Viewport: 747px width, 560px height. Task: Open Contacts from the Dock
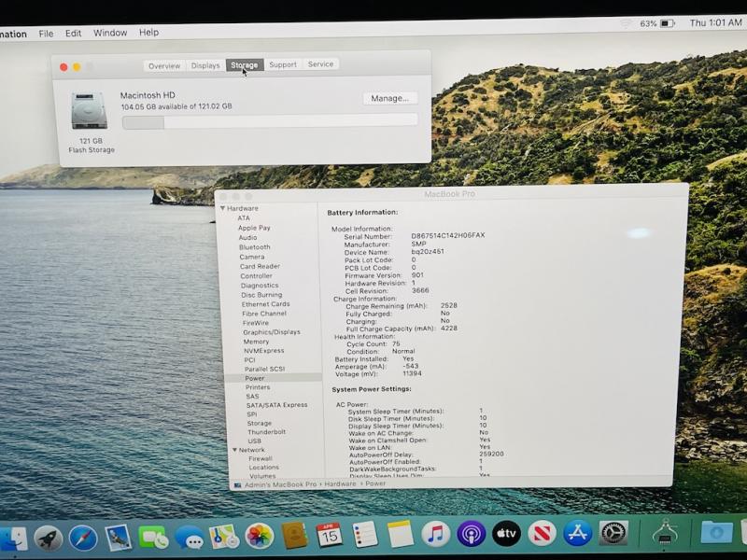tap(294, 536)
